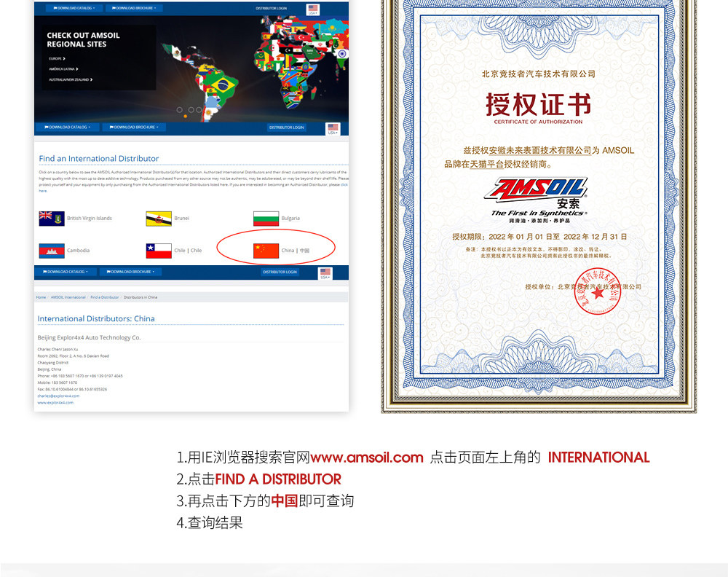Open Download Catalog dropdown under the flag list
Image resolution: width=728 pixels, height=577 pixels.
(66, 272)
